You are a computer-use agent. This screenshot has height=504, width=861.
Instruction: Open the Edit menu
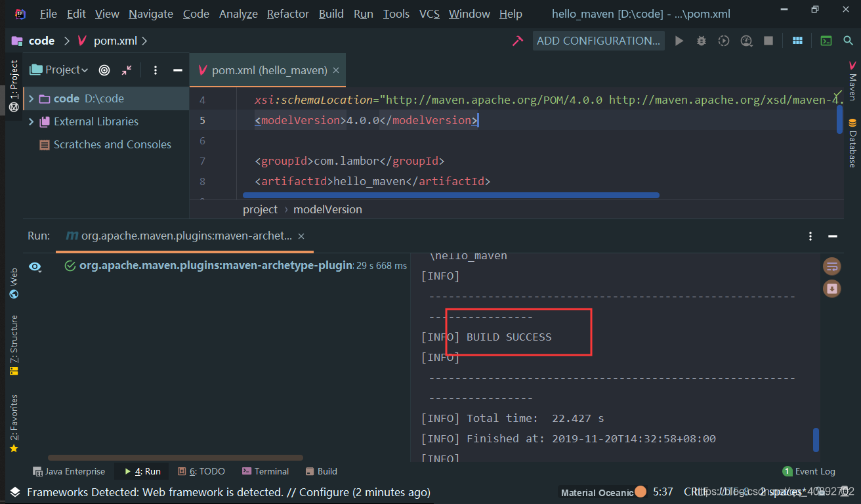coord(76,14)
